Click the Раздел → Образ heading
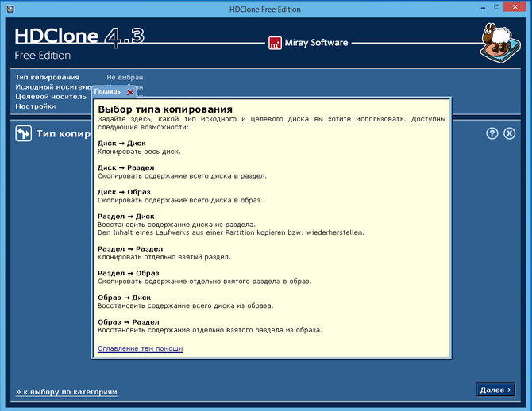The width and height of the screenshot is (532, 411). pos(129,273)
